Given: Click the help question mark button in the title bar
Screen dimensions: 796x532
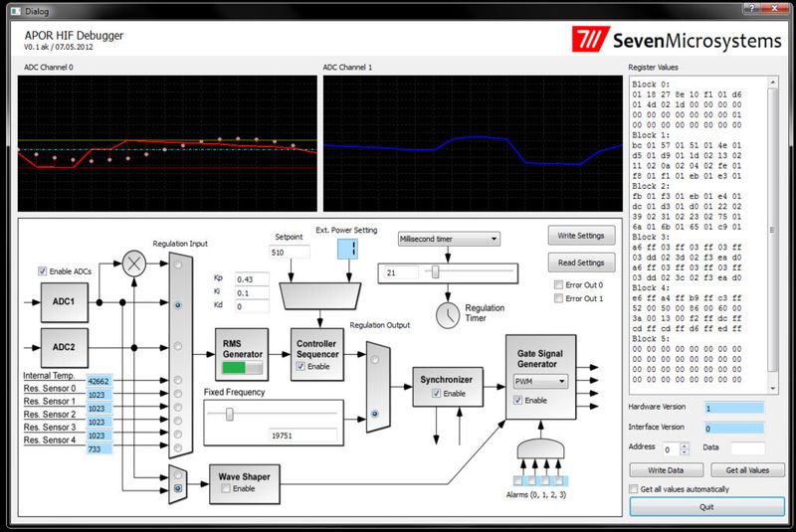Looking at the screenshot, I should point(752,8).
